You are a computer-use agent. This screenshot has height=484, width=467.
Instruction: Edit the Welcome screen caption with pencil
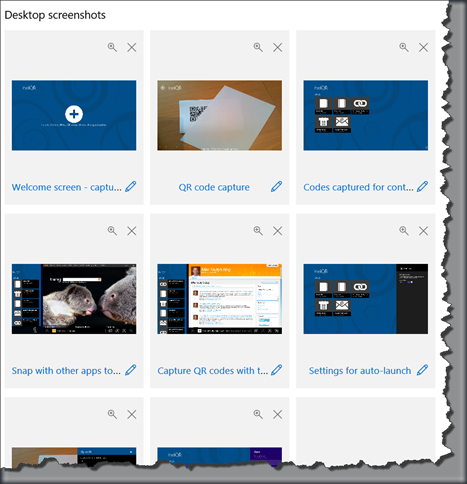click(131, 187)
